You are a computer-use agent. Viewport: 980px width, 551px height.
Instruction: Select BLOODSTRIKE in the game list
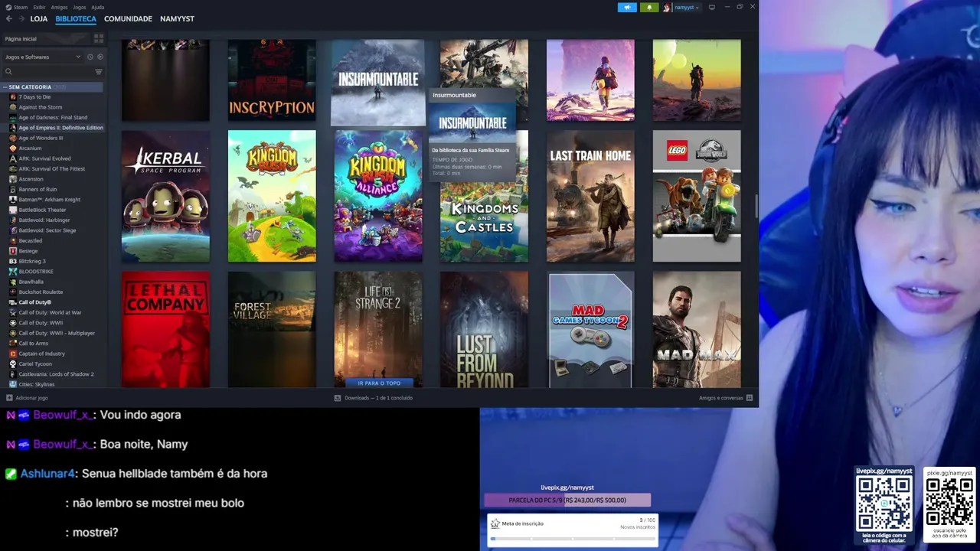coord(36,272)
